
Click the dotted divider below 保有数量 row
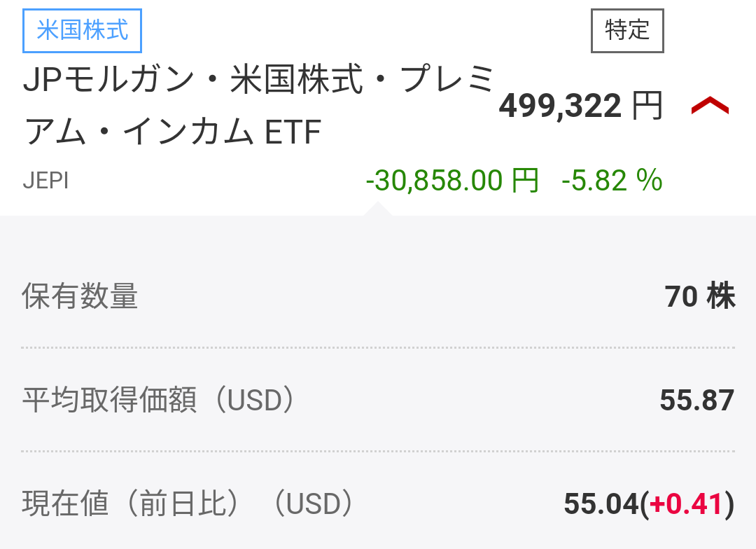(x=378, y=347)
